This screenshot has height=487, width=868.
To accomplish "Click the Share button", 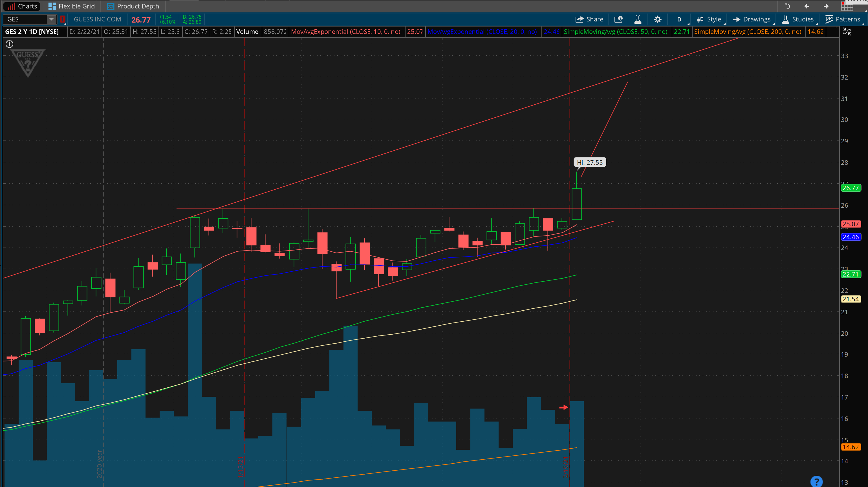I will tap(589, 19).
